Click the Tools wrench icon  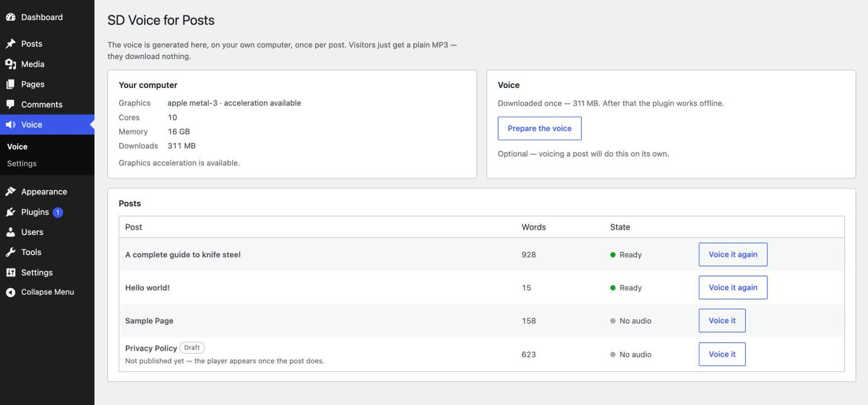tap(10, 252)
